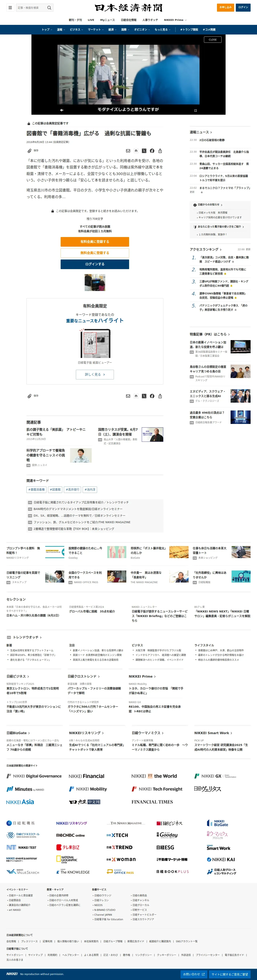
Task: Click the orange お申し込み button
Action: [x=226, y=7]
